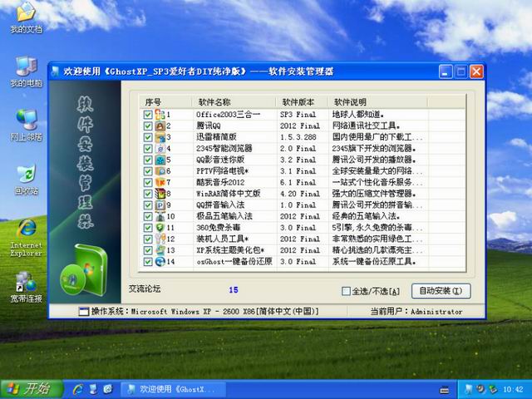The image size is (532, 399).
Task: Click the first system tray icon
Action: pos(469,389)
